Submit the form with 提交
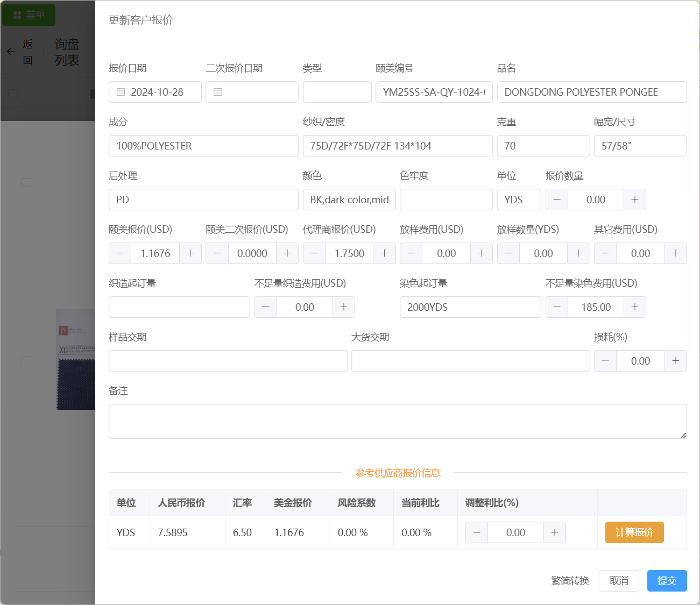Viewport: 700px width, 605px height. 667,581
